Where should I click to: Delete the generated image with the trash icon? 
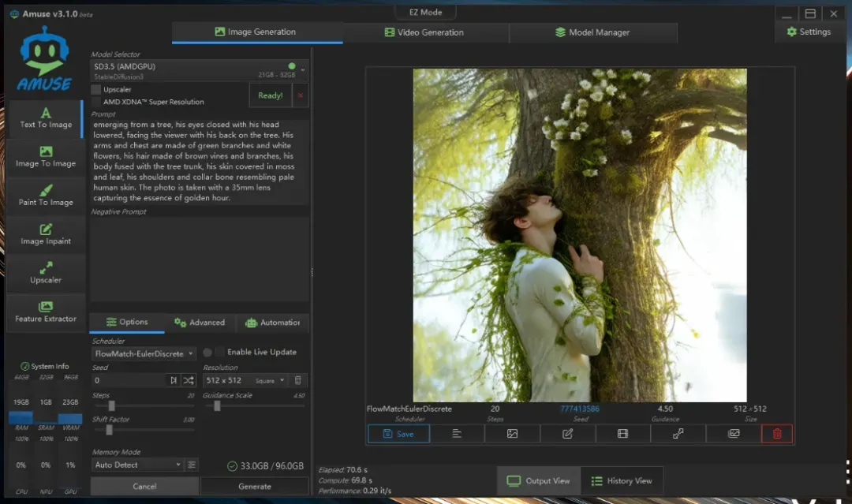pos(777,434)
